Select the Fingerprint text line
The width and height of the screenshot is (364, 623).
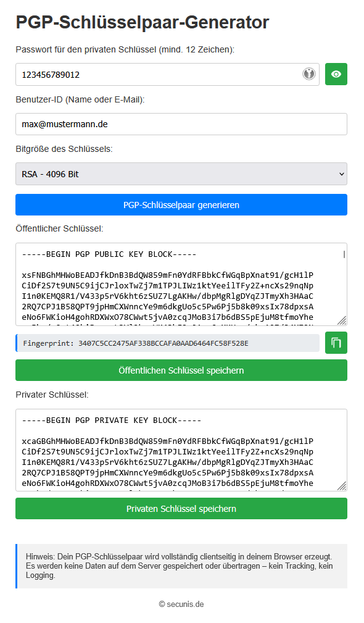(x=136, y=343)
